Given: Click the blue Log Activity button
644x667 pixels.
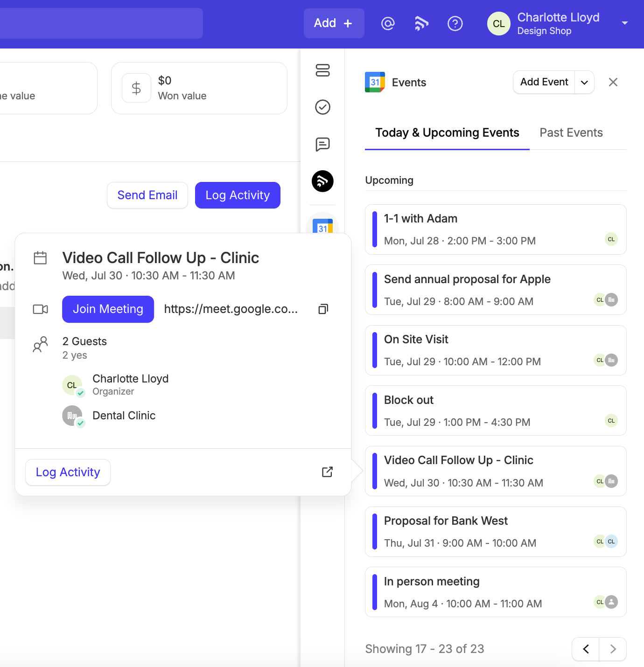Looking at the screenshot, I should pos(238,195).
